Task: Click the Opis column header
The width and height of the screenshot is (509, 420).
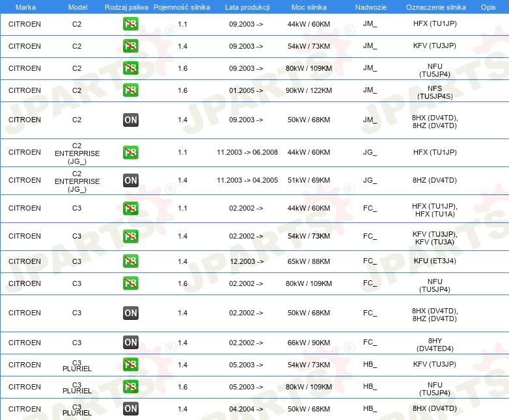Action: [488, 7]
